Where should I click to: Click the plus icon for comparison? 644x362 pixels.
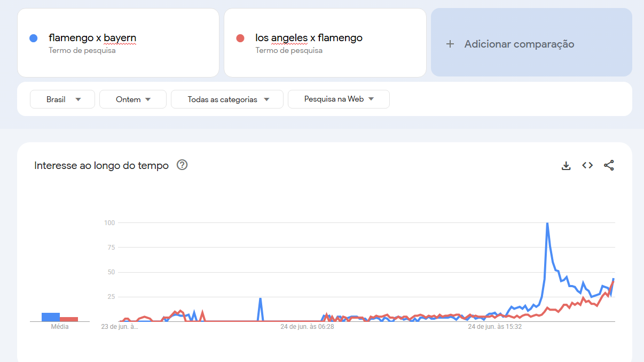[450, 44]
